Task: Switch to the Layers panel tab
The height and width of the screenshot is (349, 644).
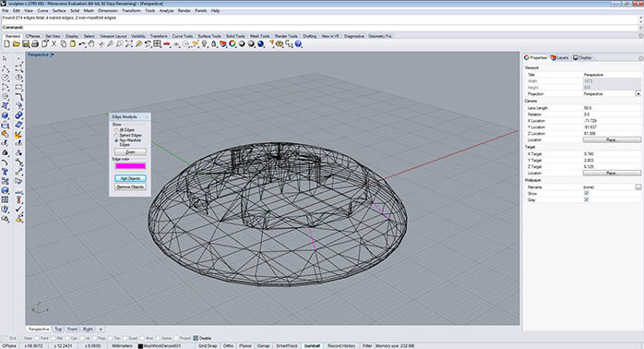Action: point(560,57)
